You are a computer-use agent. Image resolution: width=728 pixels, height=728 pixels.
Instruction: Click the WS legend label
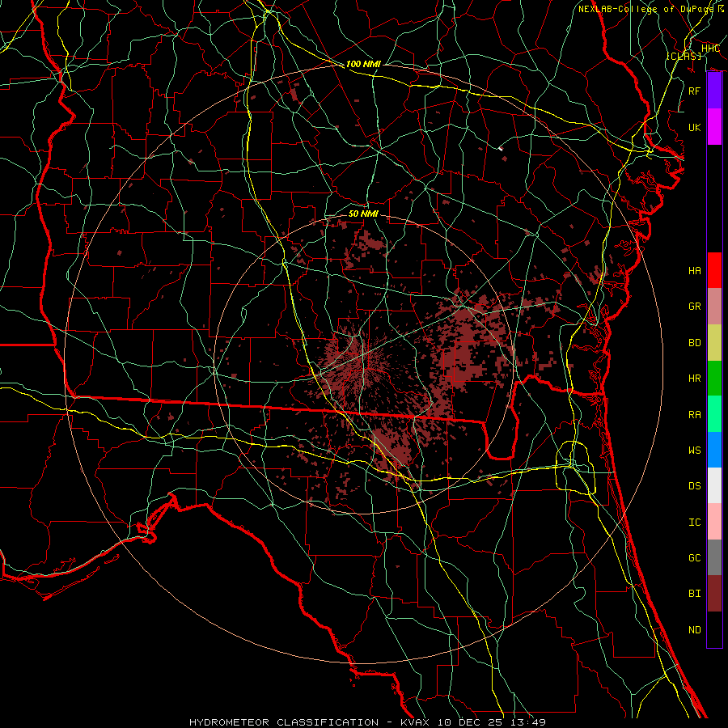coord(695,450)
